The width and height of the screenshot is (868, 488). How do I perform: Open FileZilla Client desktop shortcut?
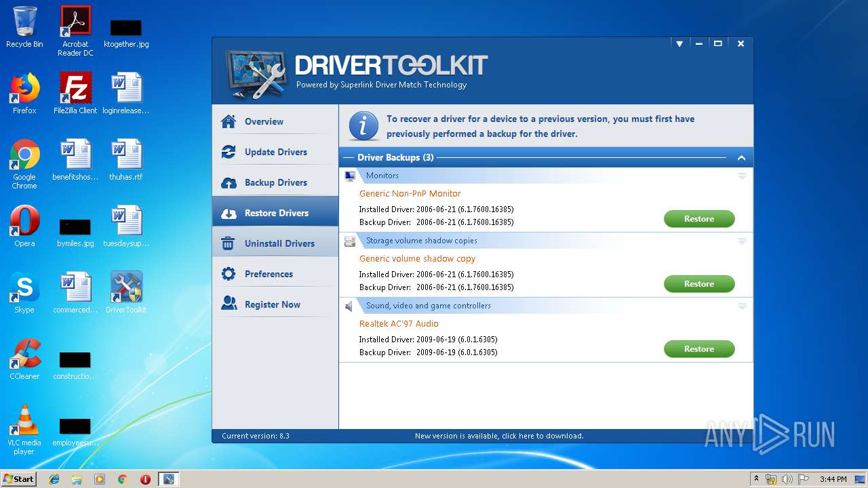pos(75,94)
